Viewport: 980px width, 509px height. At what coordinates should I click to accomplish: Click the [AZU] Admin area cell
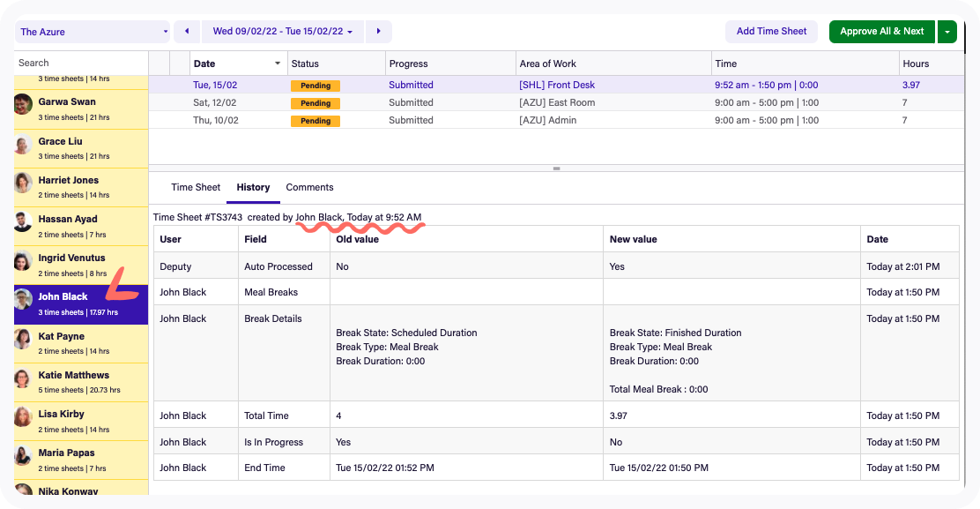pyautogui.click(x=547, y=120)
